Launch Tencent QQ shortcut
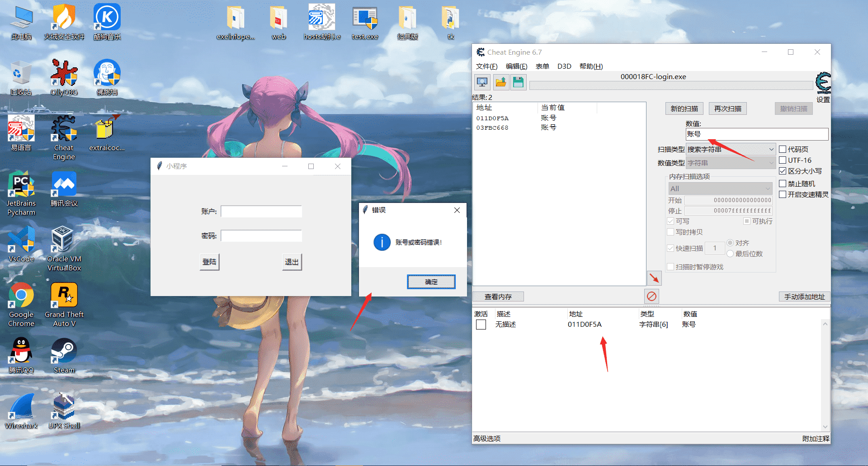Screen dimensions: 868x466 tap(21, 356)
